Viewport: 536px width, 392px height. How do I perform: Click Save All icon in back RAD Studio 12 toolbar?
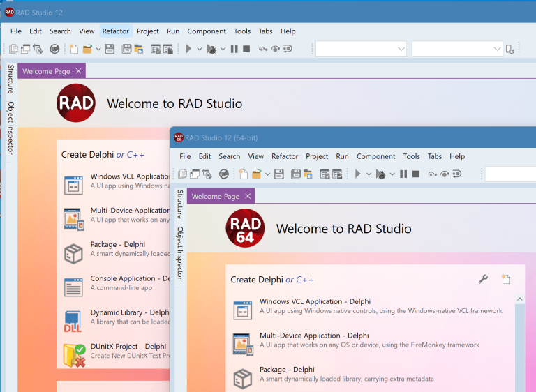(x=126, y=49)
